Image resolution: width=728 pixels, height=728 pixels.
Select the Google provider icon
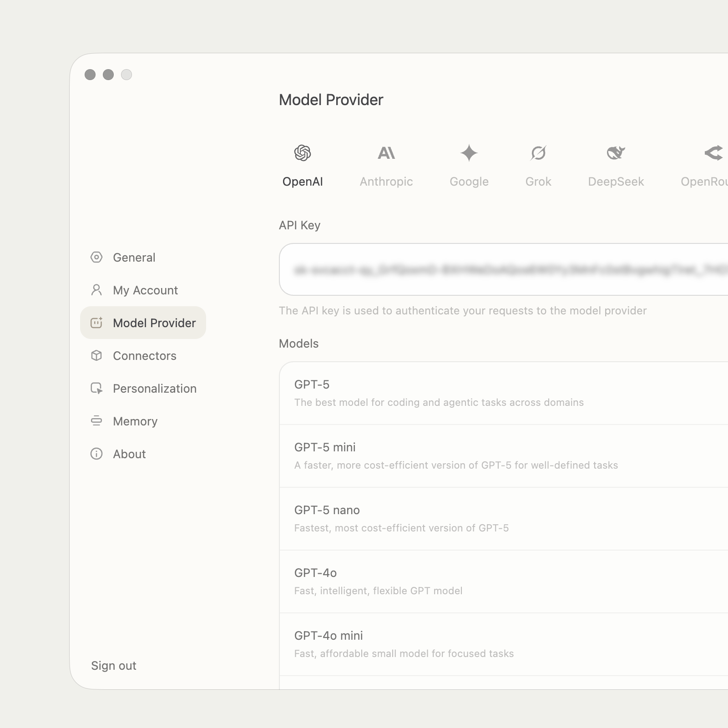[x=469, y=152]
